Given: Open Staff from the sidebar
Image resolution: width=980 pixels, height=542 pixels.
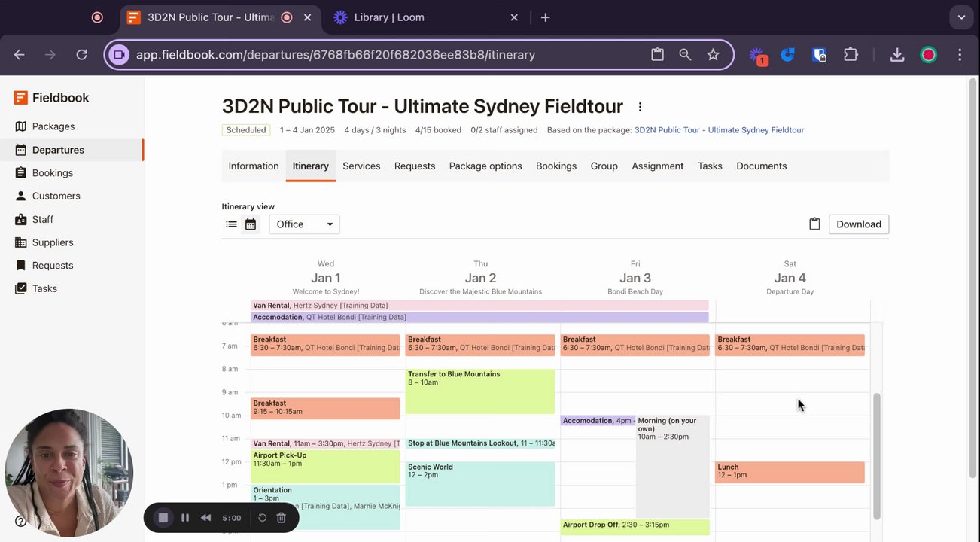Looking at the screenshot, I should pyautogui.click(x=42, y=219).
